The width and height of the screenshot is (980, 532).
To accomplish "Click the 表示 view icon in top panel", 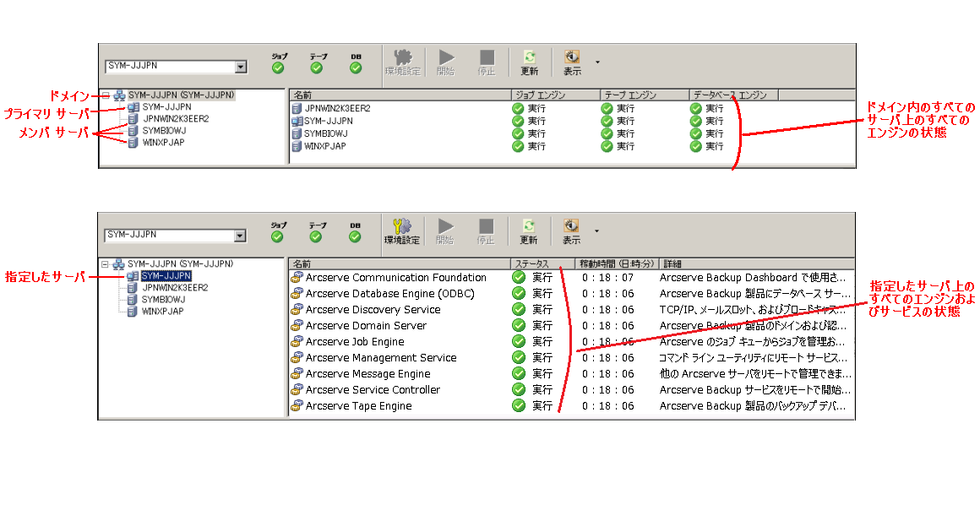I will tap(572, 57).
